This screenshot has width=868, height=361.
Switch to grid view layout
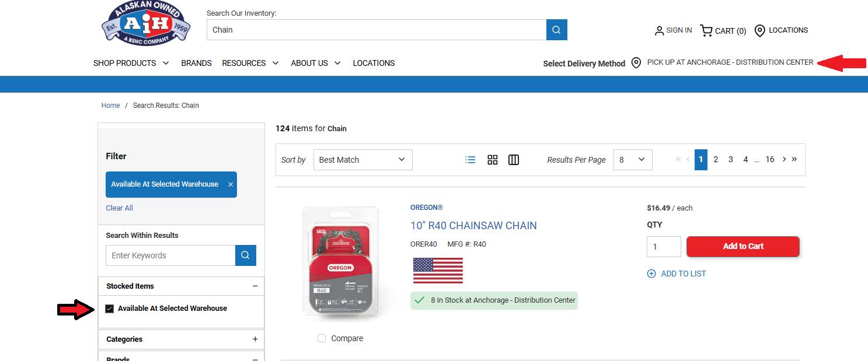click(x=493, y=160)
